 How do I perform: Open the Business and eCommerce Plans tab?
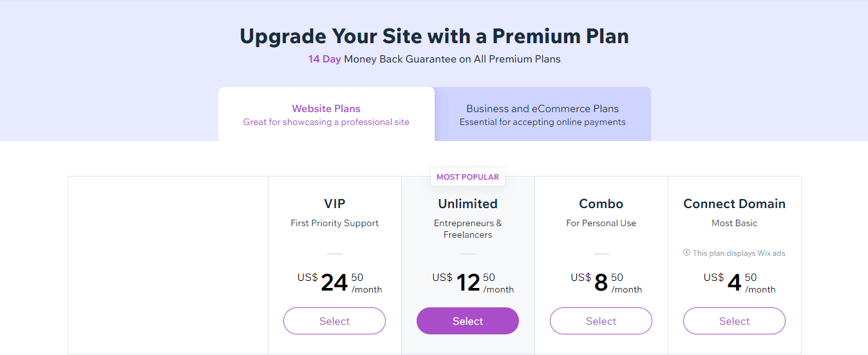(x=542, y=114)
